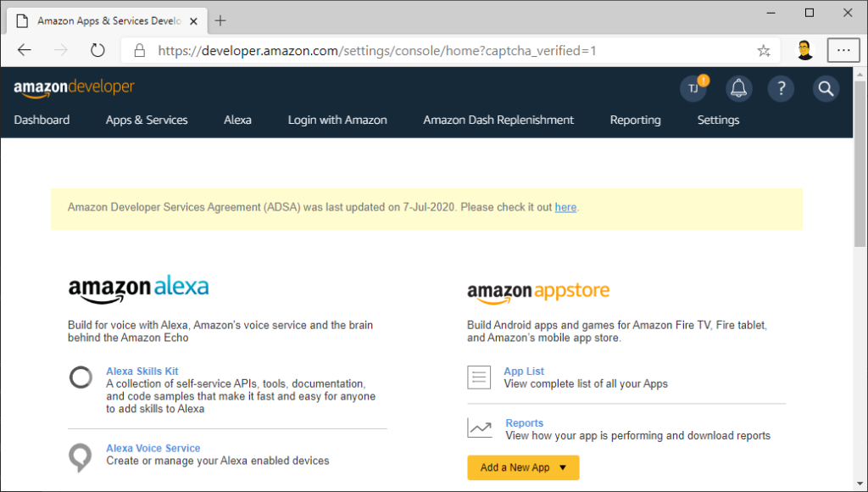Screen dimensions: 868x492
Task: Click the TJ account avatar icon
Action: (x=693, y=88)
